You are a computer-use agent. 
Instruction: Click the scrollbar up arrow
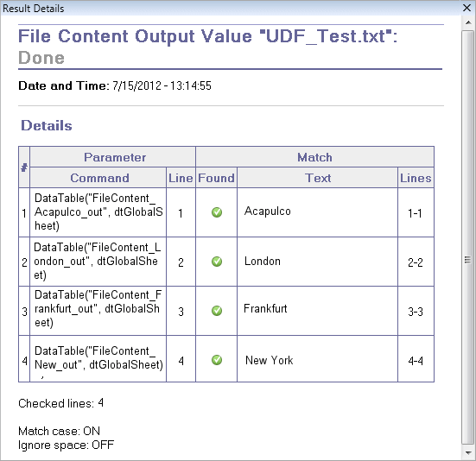468,22
